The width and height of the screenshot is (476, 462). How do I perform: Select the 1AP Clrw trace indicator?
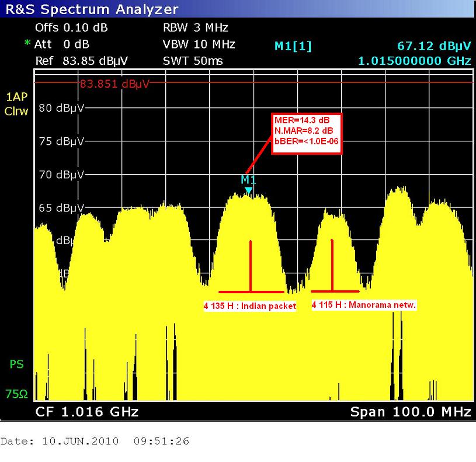16,105
